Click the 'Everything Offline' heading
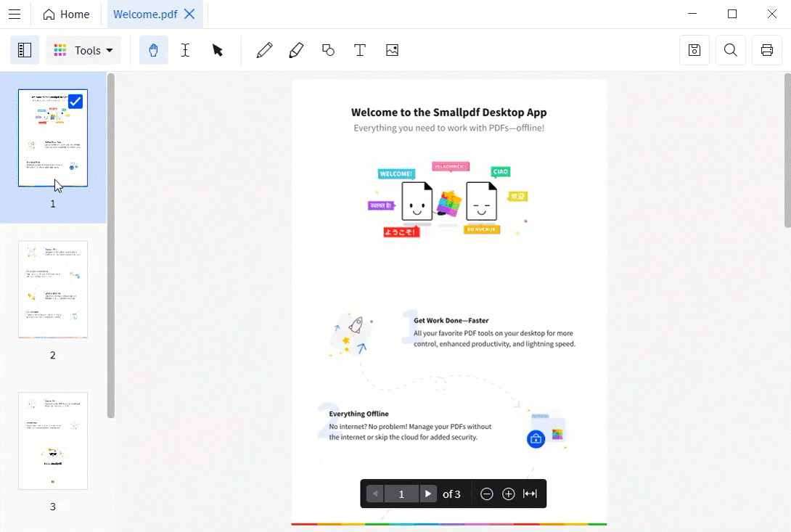 (358, 414)
